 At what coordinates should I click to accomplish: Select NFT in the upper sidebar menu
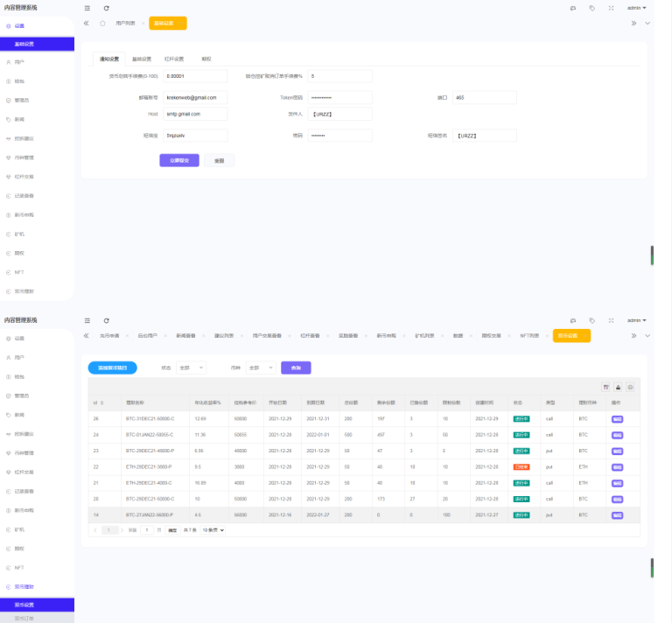pyautogui.click(x=19, y=272)
